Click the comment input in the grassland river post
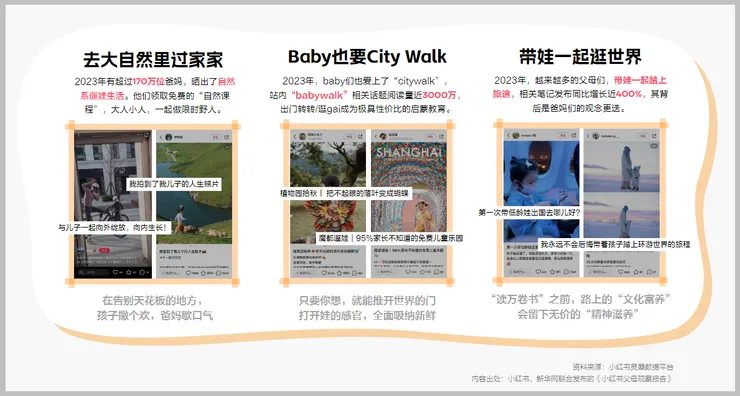 (171, 273)
